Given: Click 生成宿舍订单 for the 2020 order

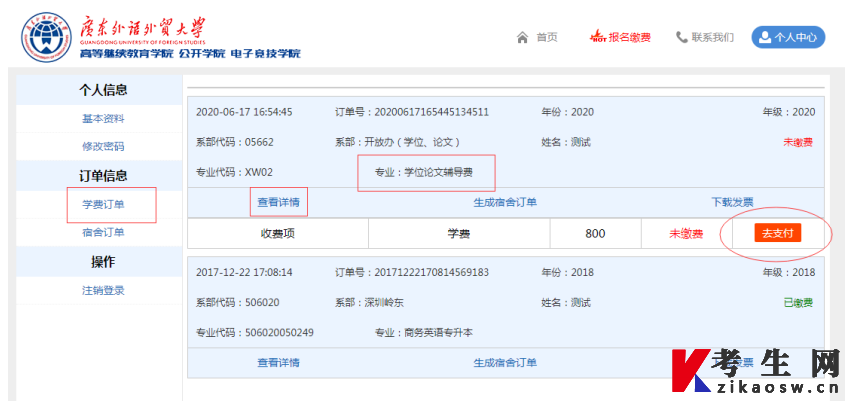Looking at the screenshot, I should click(505, 202).
